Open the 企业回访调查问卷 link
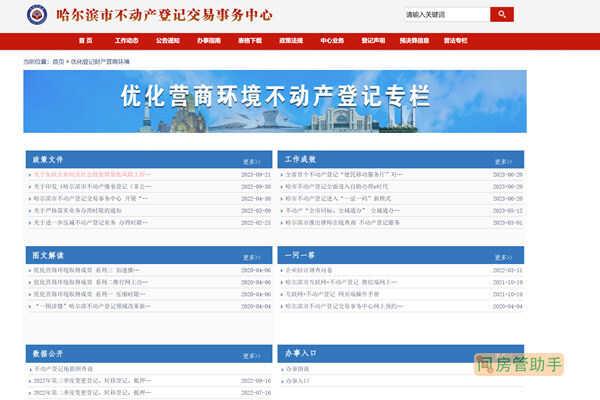Image resolution: width=600 pixels, height=400 pixels. (x=312, y=270)
